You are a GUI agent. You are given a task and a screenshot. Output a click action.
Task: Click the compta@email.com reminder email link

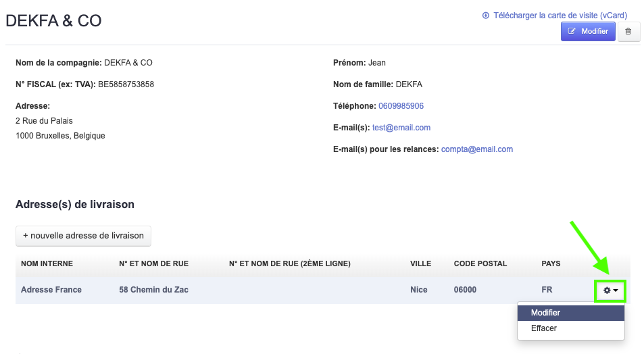476,149
